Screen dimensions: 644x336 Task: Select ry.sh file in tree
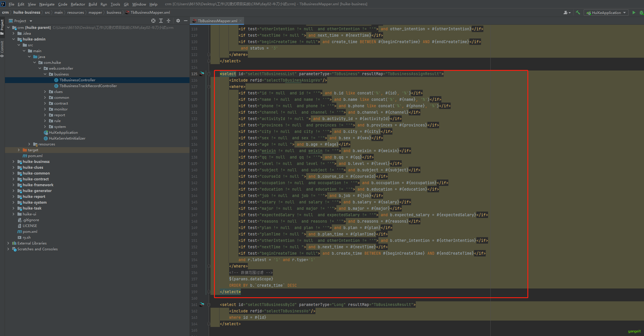point(27,237)
